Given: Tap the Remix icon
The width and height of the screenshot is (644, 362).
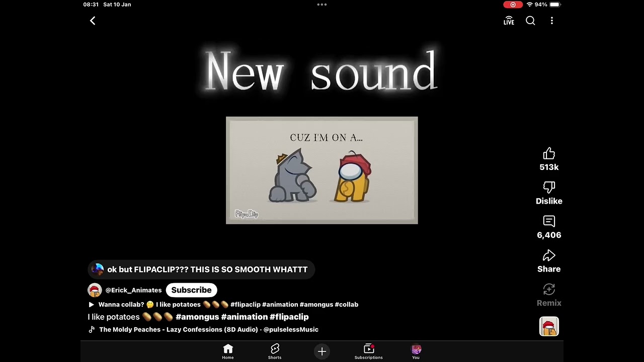Looking at the screenshot, I should point(549,289).
